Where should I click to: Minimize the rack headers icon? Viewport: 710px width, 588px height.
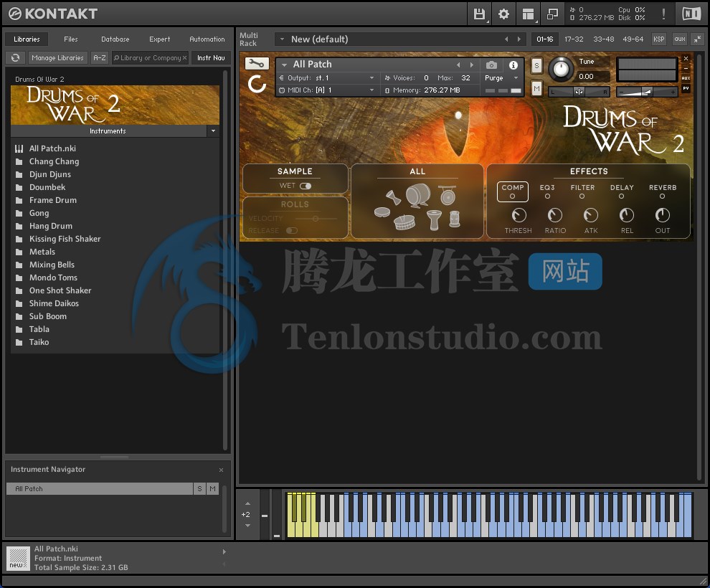tap(698, 39)
